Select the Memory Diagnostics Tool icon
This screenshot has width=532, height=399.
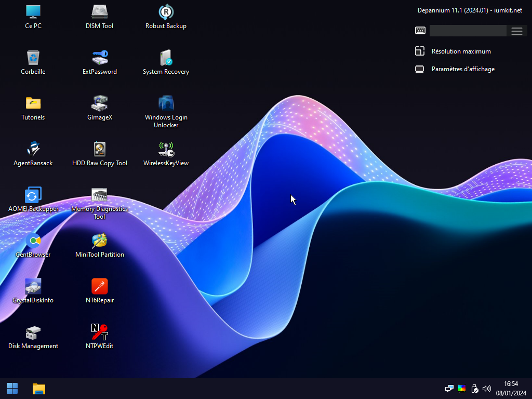coord(99,203)
